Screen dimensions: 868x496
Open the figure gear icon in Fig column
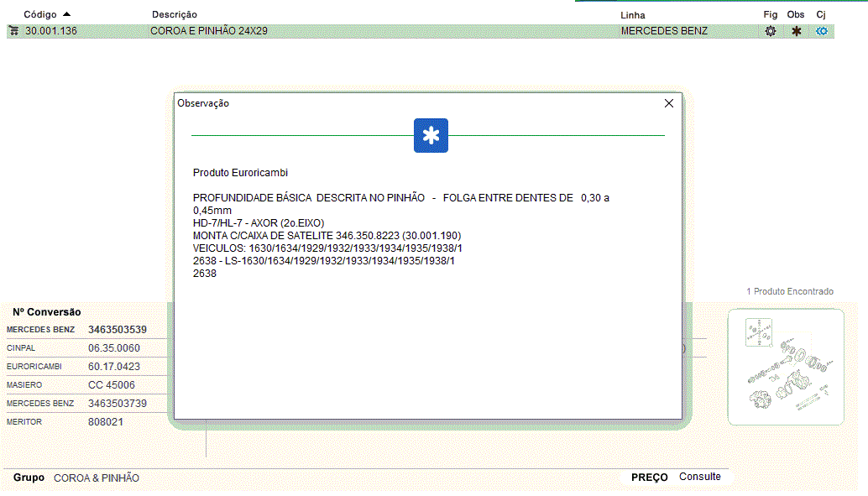click(x=771, y=31)
